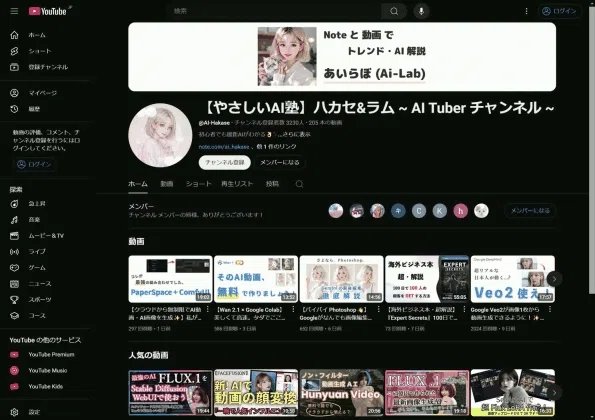Open options menu for PaperSpace video
The height and width of the screenshot is (420, 595).
(x=208, y=310)
